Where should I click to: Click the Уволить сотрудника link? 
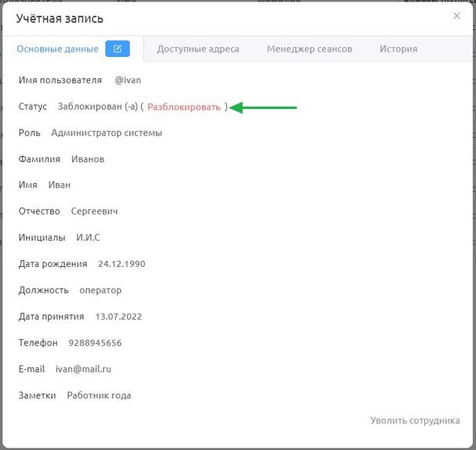[x=414, y=421]
